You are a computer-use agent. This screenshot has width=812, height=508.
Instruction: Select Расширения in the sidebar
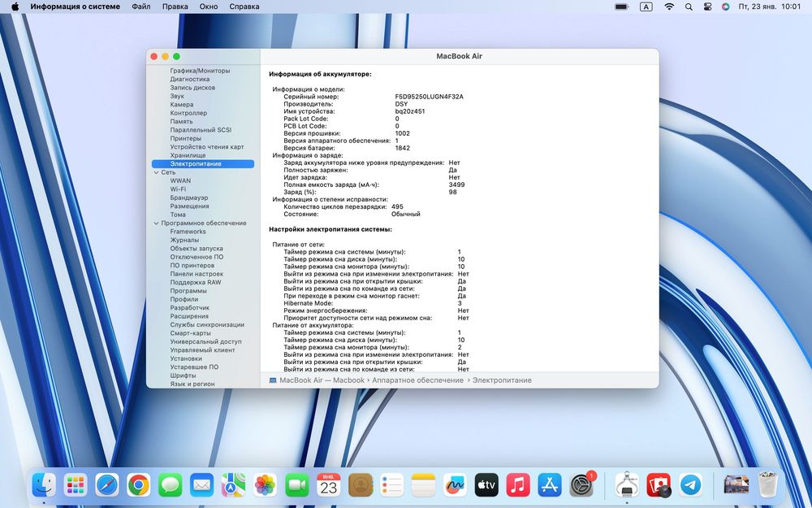189,316
